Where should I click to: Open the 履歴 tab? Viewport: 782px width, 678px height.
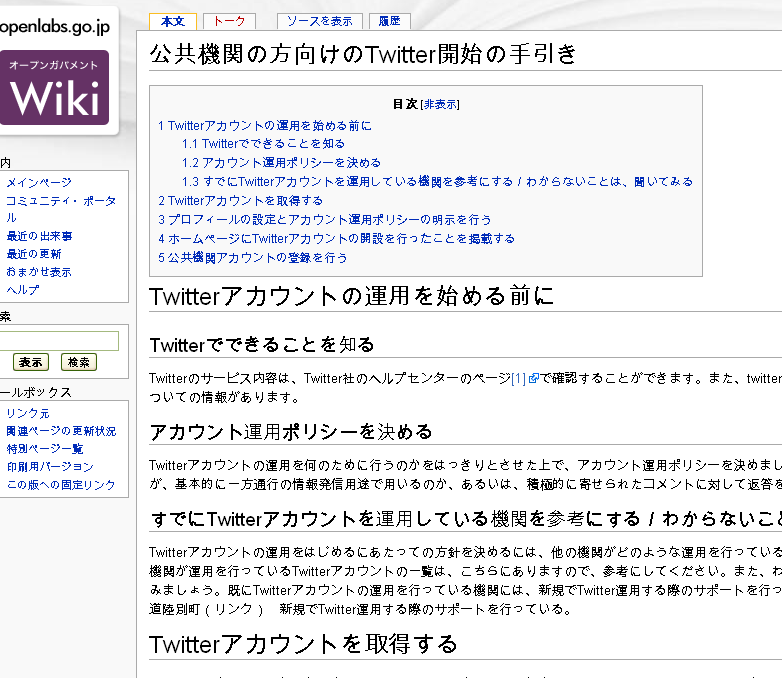coord(390,21)
